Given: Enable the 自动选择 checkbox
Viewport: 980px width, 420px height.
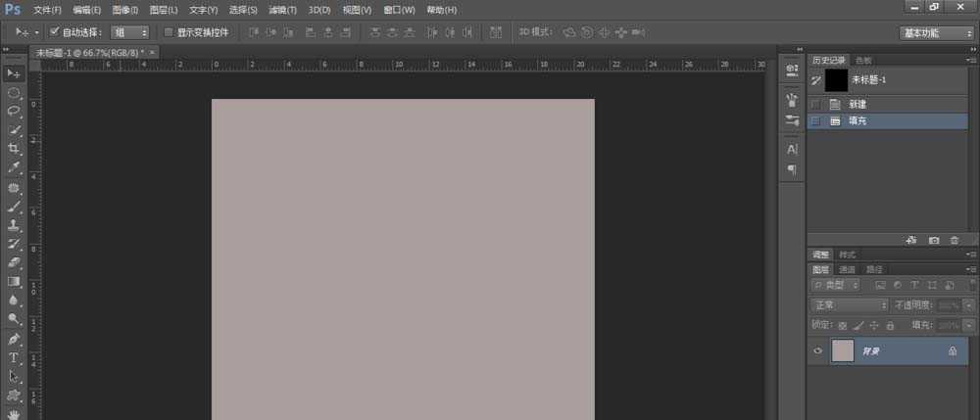Looking at the screenshot, I should click(55, 32).
